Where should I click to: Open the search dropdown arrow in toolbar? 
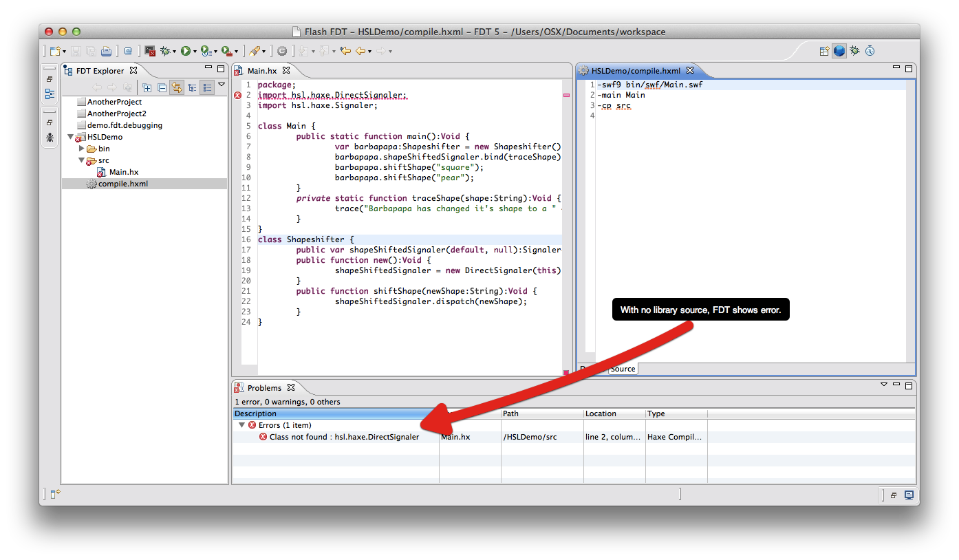coord(263,52)
